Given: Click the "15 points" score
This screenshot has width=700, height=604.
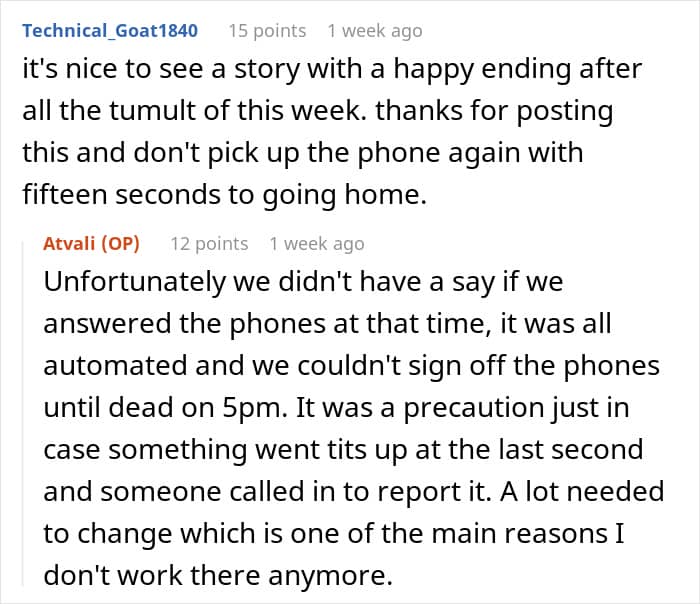Looking at the screenshot, I should point(267,30).
